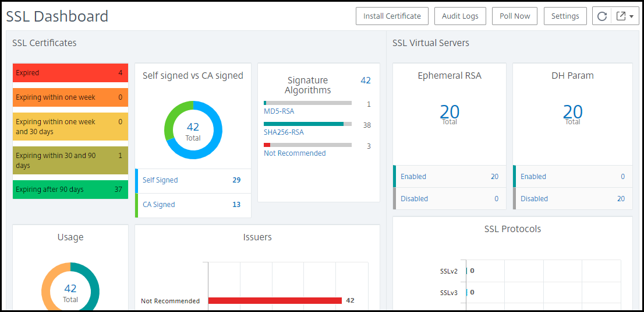Screen dimensions: 644x312
Task: Select Expiring within one week bar
Action: [x=70, y=97]
